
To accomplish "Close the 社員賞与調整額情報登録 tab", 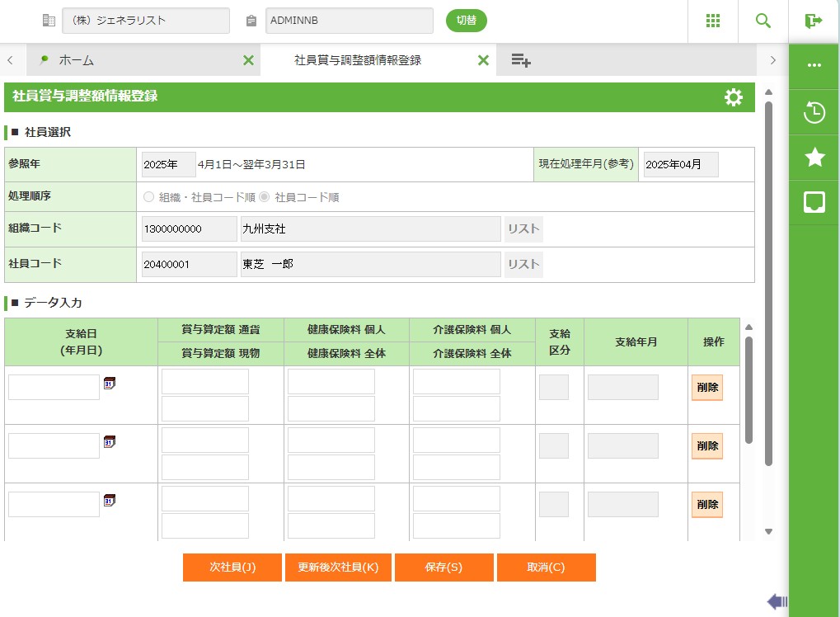I will tap(483, 60).
